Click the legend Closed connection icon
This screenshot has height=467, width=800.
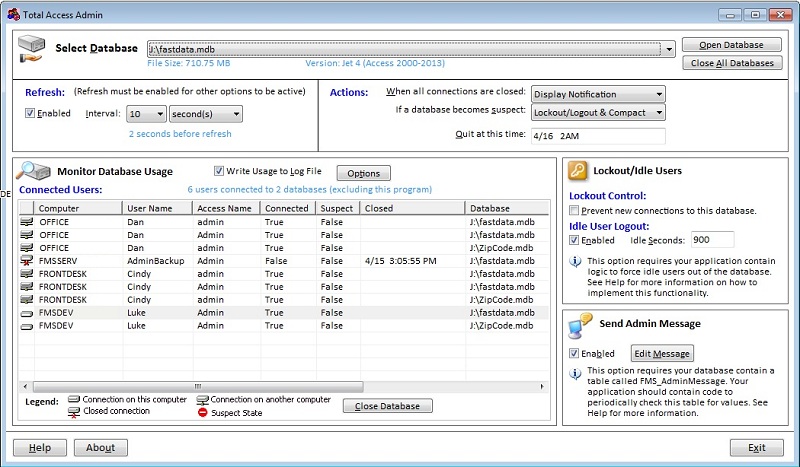74,412
